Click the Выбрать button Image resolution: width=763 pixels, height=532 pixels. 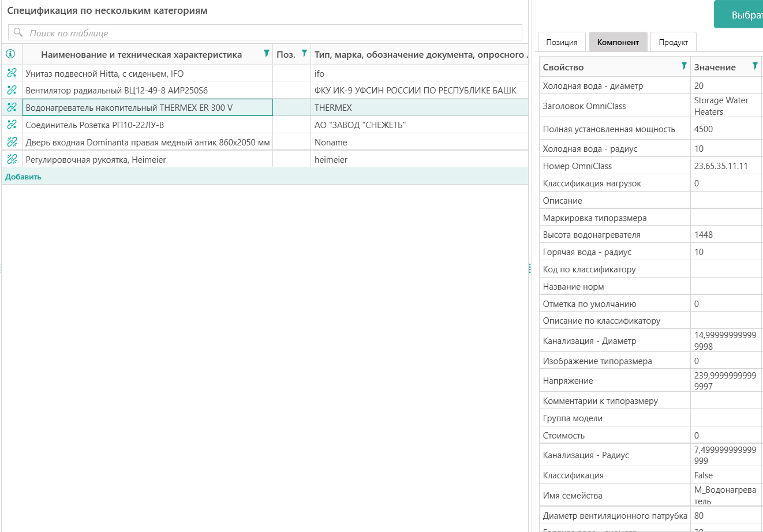tap(739, 15)
